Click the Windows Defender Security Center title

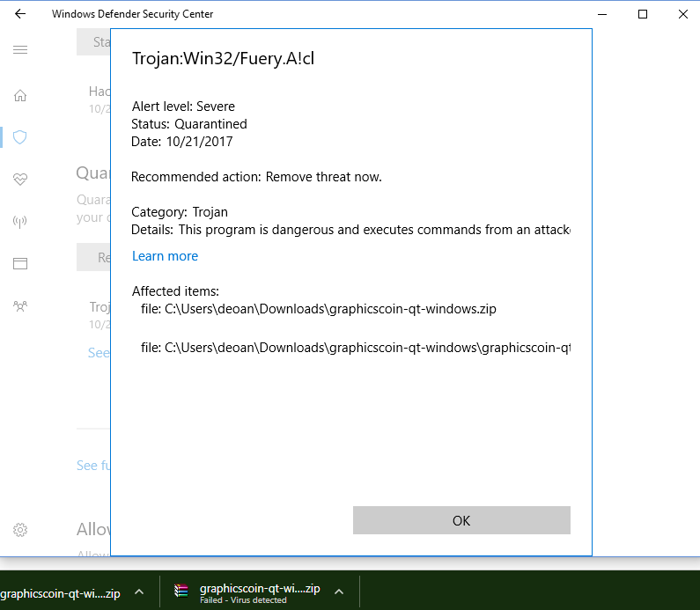(x=133, y=14)
